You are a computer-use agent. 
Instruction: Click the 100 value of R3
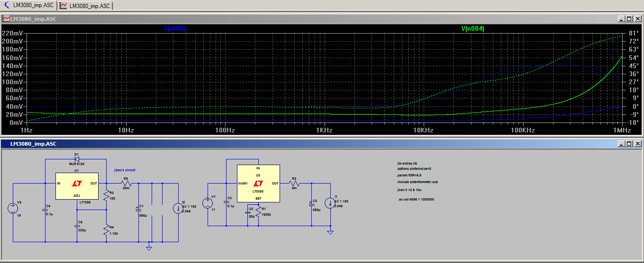click(112, 198)
